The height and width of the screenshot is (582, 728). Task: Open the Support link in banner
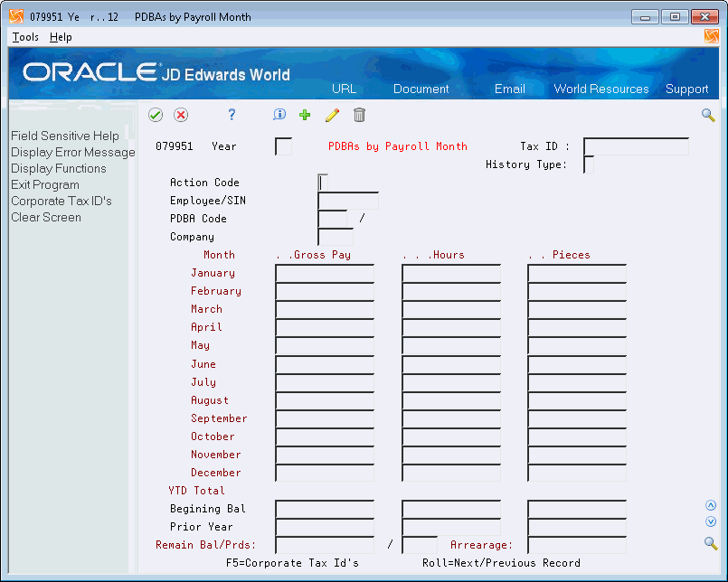click(687, 89)
